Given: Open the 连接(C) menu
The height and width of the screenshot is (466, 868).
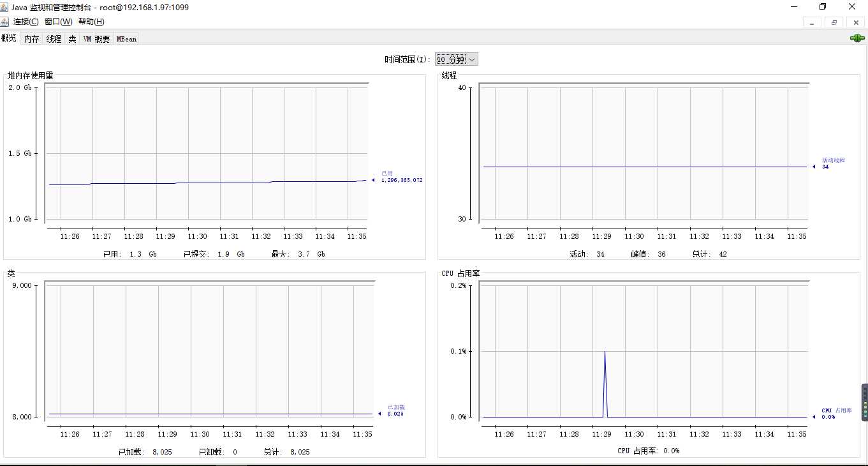Looking at the screenshot, I should 26,22.
